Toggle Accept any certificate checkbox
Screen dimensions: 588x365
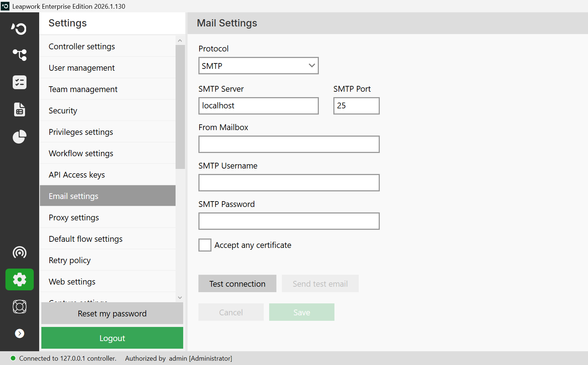click(x=205, y=245)
